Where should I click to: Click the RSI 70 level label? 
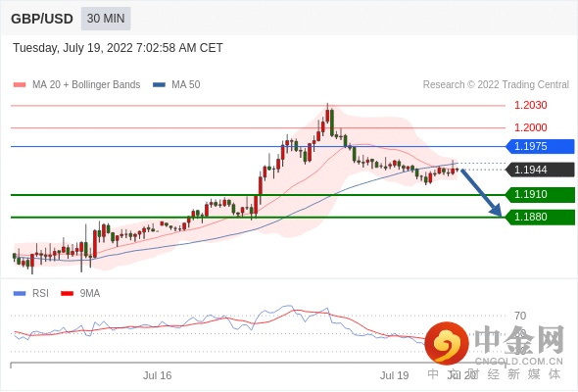point(520,316)
